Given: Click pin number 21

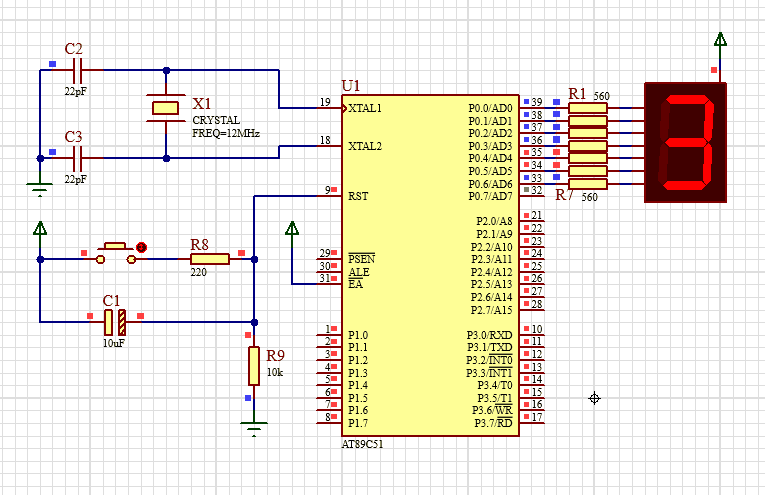Looking at the screenshot, I should tap(537, 215).
